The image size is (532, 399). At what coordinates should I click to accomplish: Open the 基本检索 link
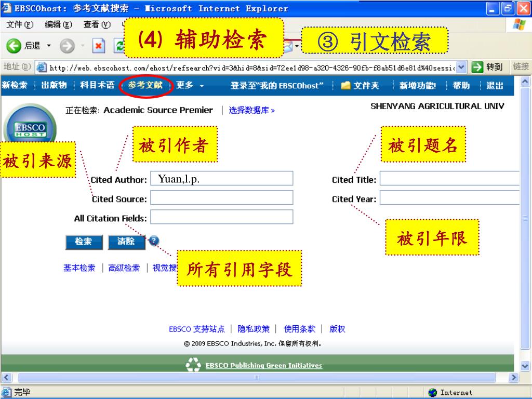[x=79, y=268]
